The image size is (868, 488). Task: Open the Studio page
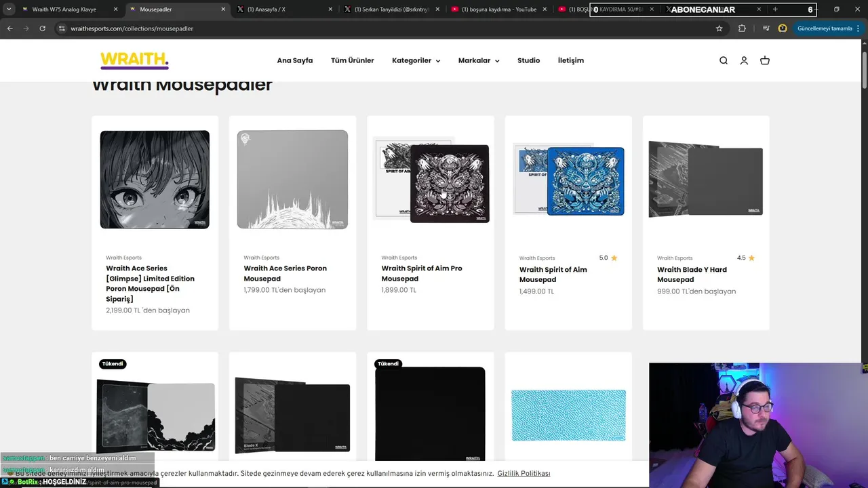pos(529,60)
